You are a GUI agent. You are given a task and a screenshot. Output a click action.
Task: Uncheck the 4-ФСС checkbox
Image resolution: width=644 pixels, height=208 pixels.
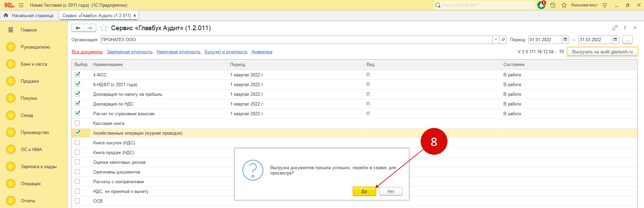tap(77, 74)
